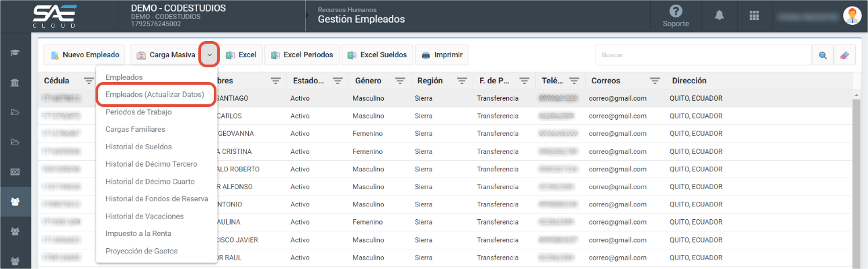The image size is (868, 269).
Task: Click Excel Sueldos button
Action: (377, 55)
